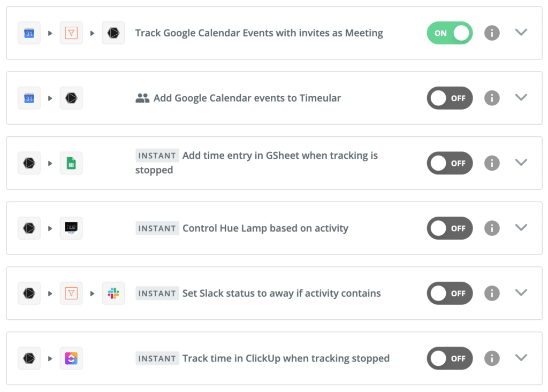Screen dimensions: 548x392
Task: Click the Google Sheets icon in the GSheet zap
Action: click(x=71, y=163)
